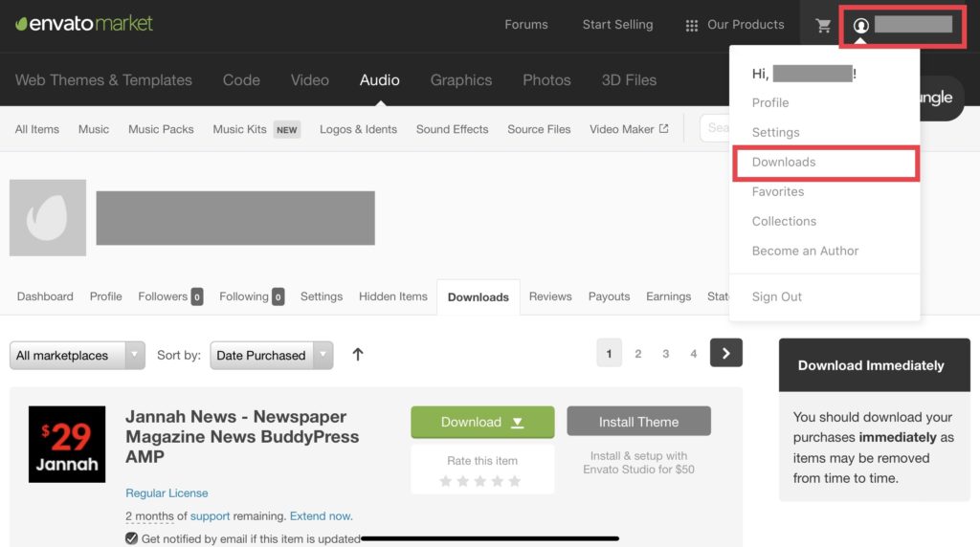Image resolution: width=980 pixels, height=547 pixels.
Task: Open Source Files subcategory
Action: [539, 129]
